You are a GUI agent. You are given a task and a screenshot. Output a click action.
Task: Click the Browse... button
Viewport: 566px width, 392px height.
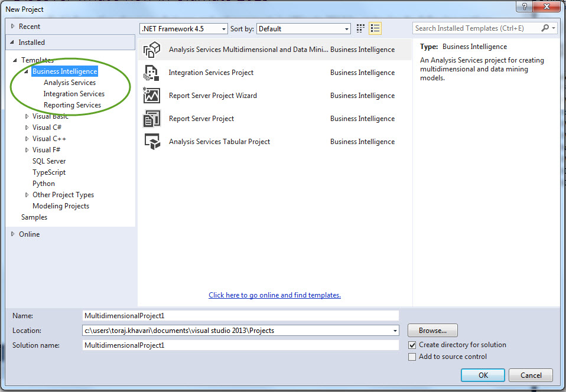[x=432, y=331]
